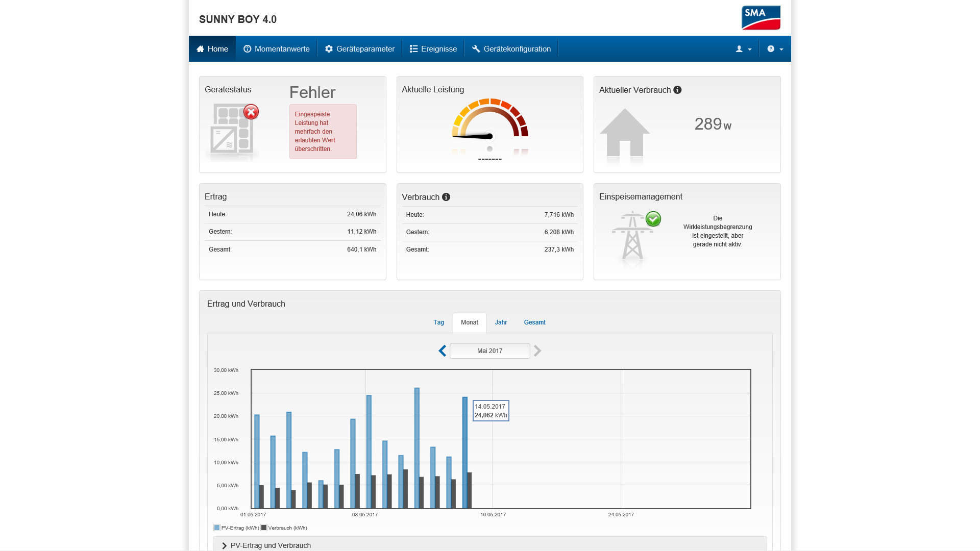Open the Momentanwerte menu item
The image size is (980, 551).
click(x=277, y=49)
